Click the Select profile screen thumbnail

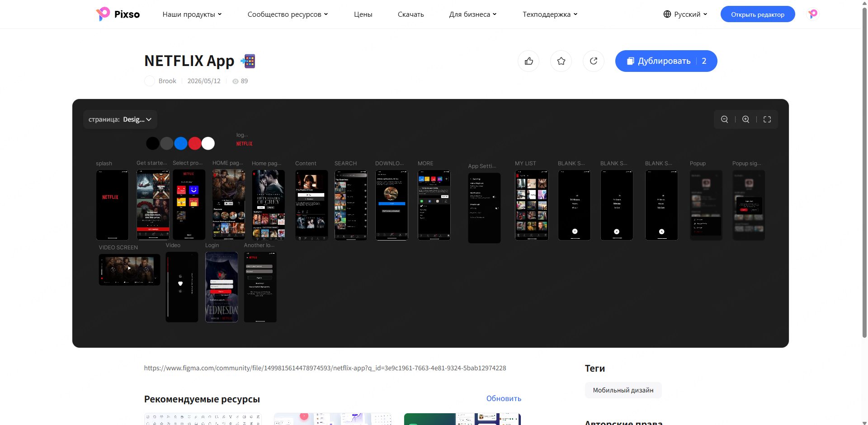coord(189,205)
